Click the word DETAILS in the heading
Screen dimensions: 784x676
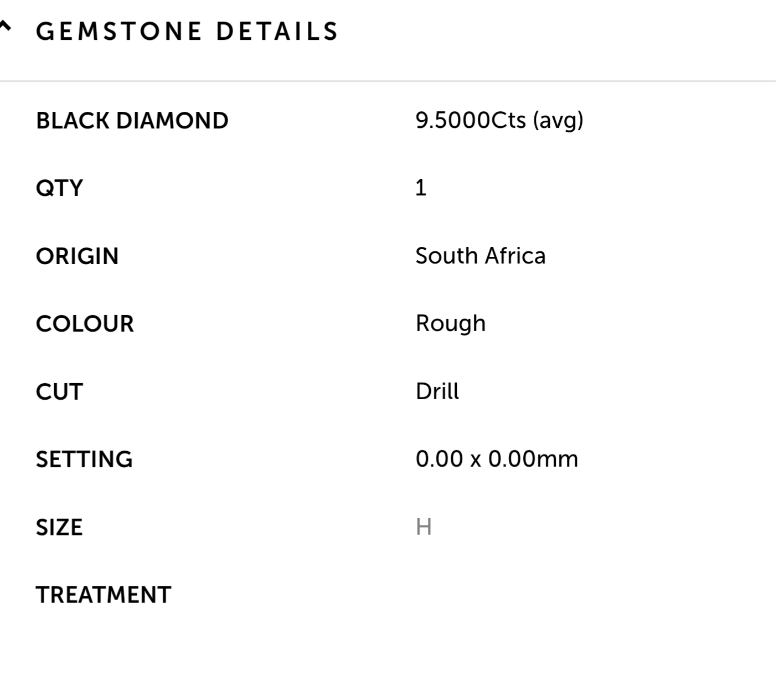click(x=277, y=32)
